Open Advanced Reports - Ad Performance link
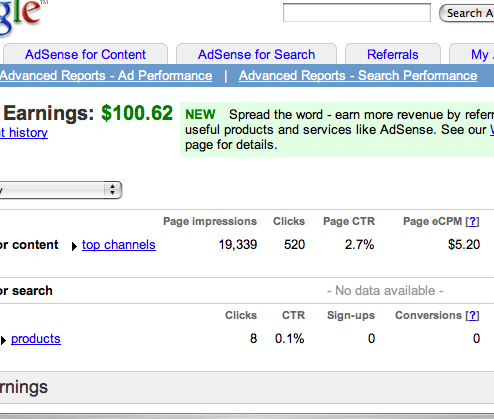This screenshot has height=419, width=494. [106, 76]
